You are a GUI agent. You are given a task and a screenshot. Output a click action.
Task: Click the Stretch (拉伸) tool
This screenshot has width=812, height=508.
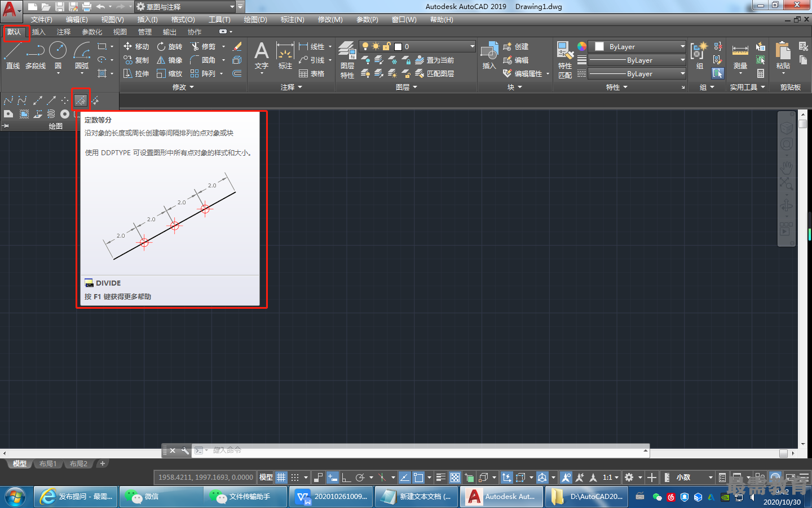click(136, 73)
